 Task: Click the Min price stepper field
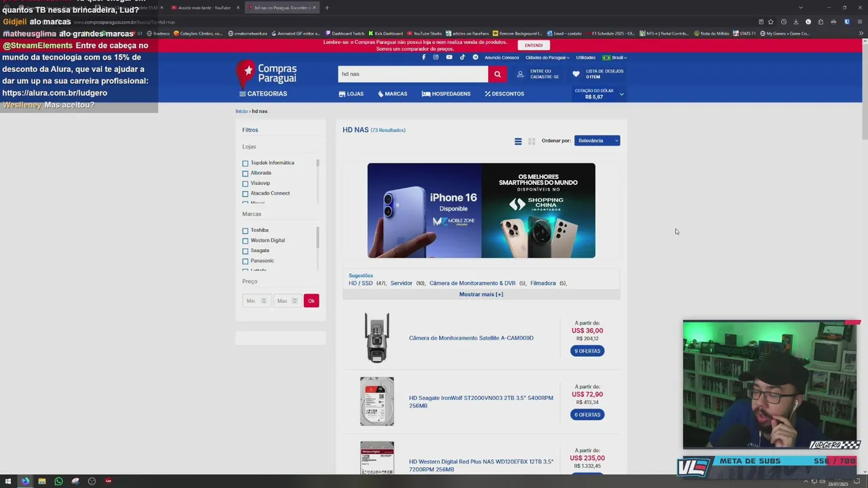[x=256, y=301]
